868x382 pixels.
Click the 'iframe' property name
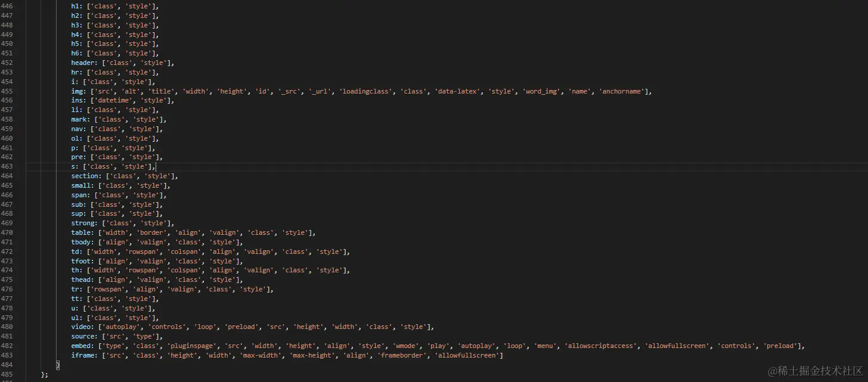coord(83,356)
